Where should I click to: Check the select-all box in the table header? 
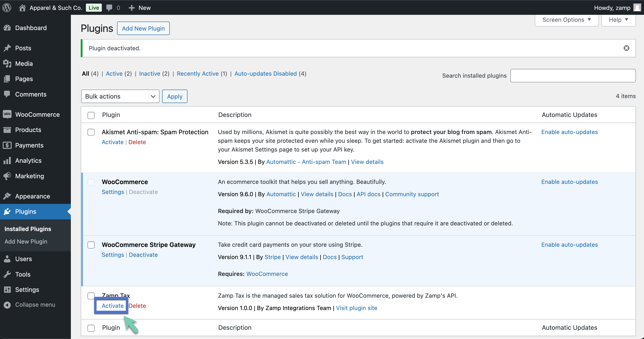pos(91,115)
